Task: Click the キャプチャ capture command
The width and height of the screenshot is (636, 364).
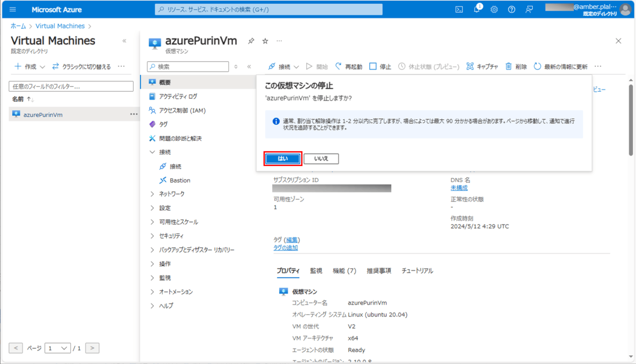Action: click(x=482, y=66)
